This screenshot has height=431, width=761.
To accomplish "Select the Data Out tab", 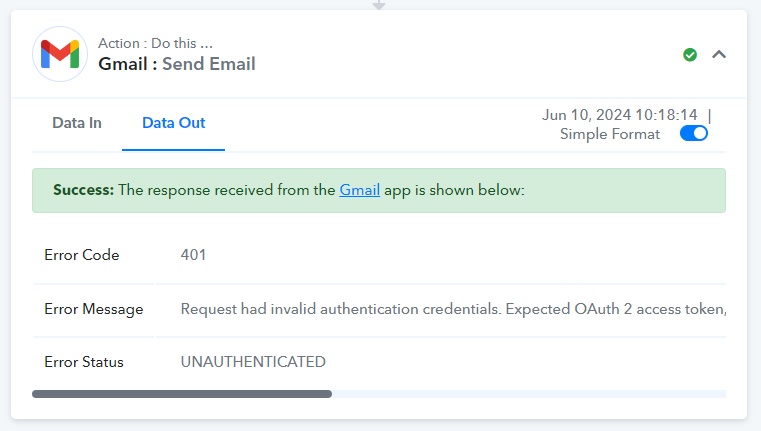I will [x=173, y=123].
